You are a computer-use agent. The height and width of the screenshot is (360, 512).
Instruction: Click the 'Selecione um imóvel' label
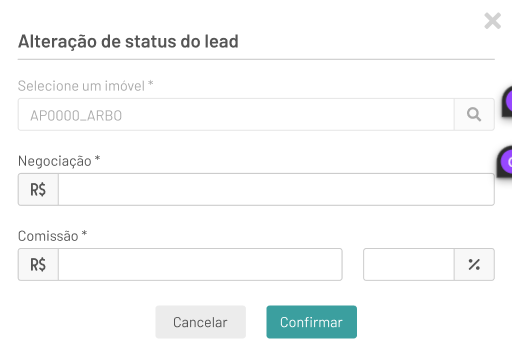pyautogui.click(x=81, y=86)
